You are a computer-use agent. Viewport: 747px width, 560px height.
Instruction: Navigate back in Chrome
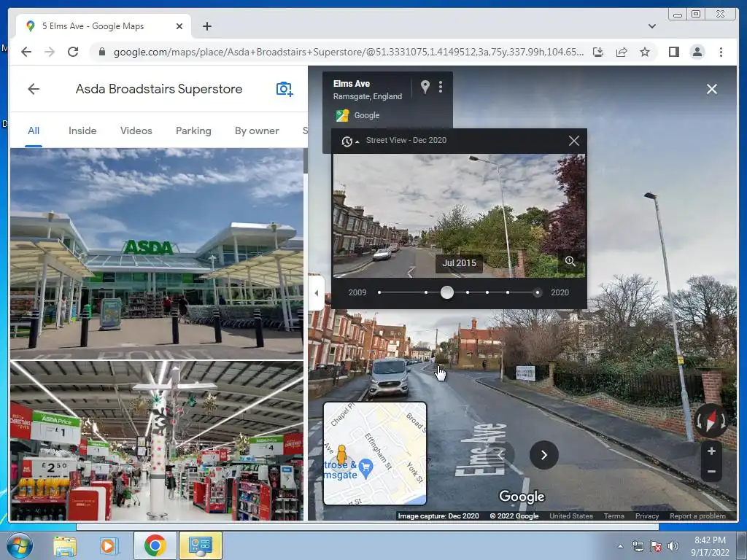pyautogui.click(x=26, y=52)
